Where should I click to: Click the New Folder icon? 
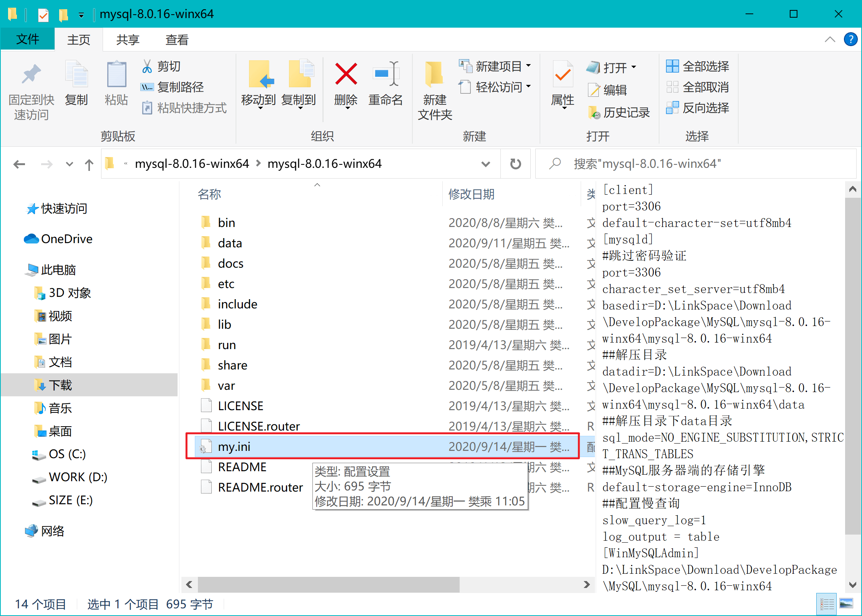[434, 75]
